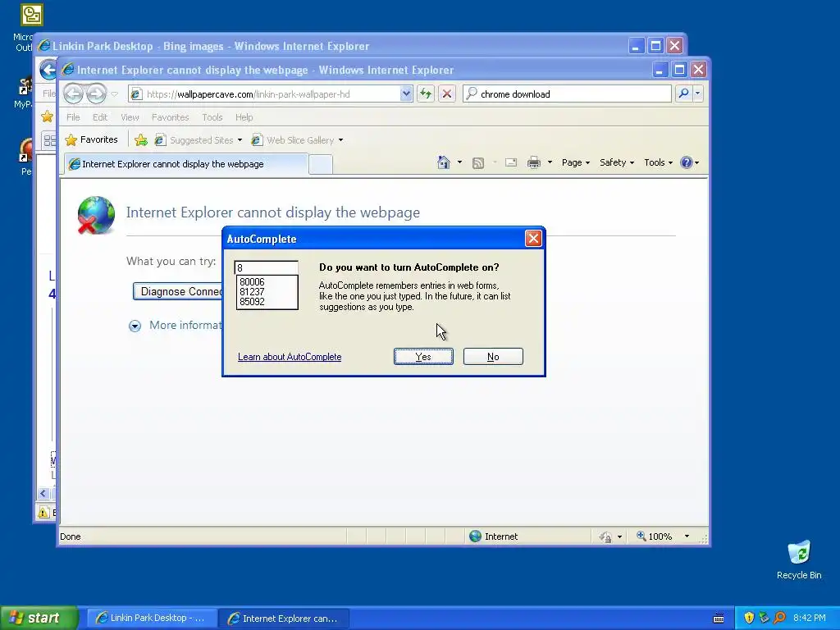Expand the Home button dropdown arrow
This screenshot has height=630, width=840.
459,162
